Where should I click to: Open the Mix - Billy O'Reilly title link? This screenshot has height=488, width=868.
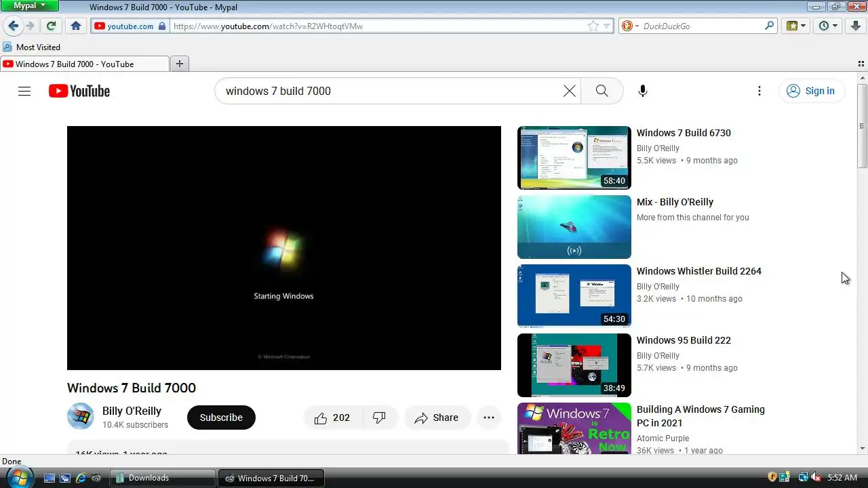[675, 202]
